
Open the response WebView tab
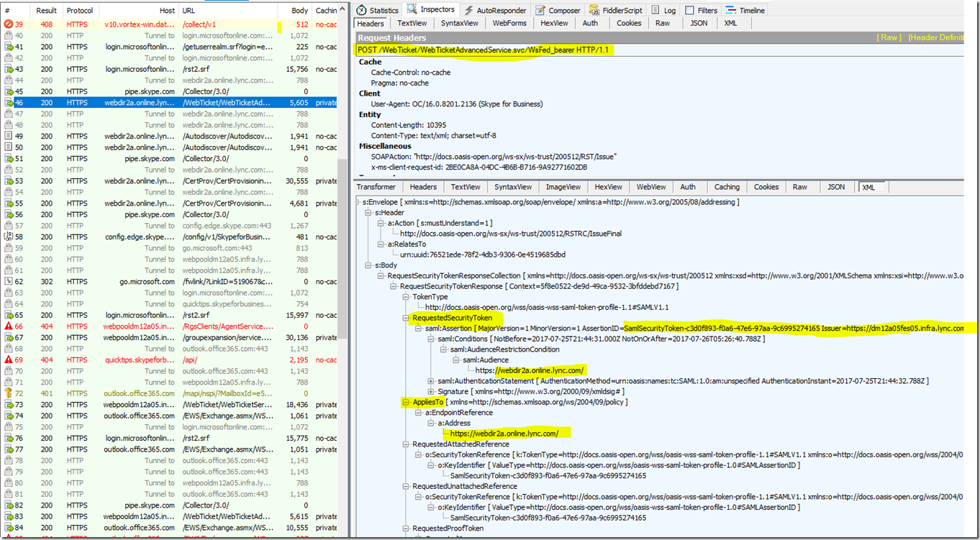pos(651,187)
